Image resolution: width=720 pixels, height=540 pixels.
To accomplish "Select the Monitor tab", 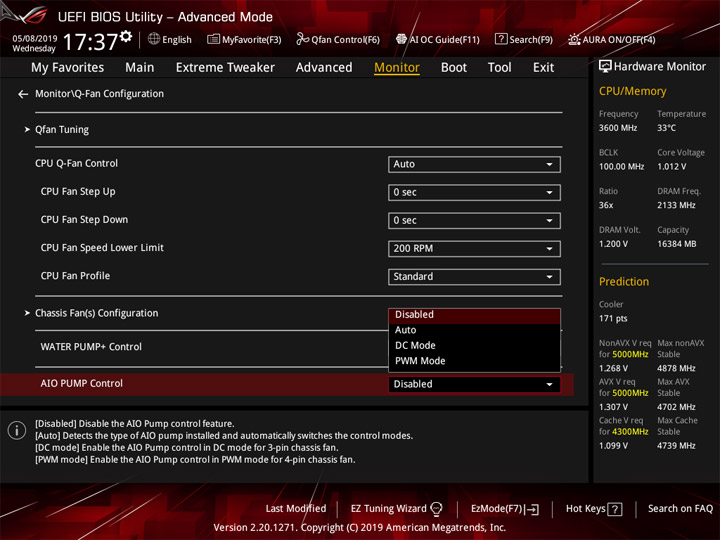I will pyautogui.click(x=397, y=68).
